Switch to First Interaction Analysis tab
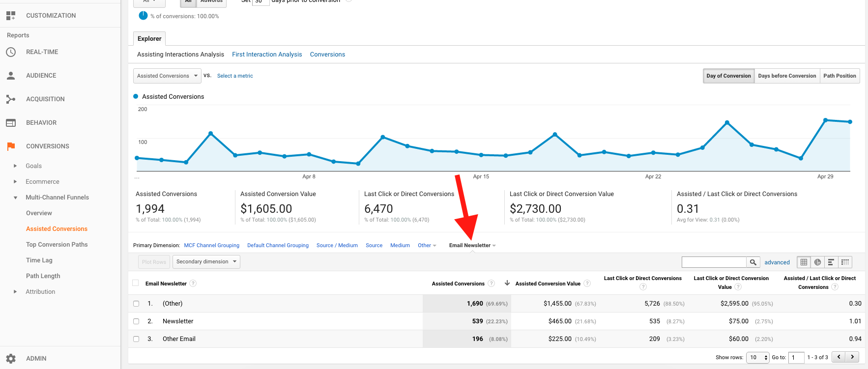 267,55
